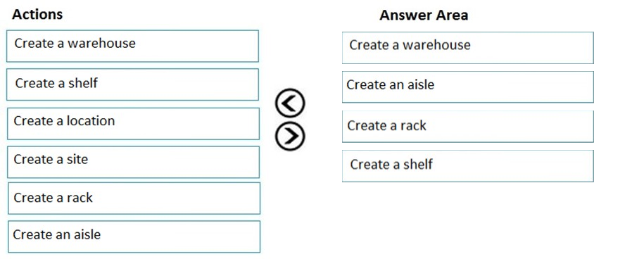Select the bottom item in Actions list
The width and height of the screenshot is (644, 259).
pyautogui.click(x=134, y=236)
